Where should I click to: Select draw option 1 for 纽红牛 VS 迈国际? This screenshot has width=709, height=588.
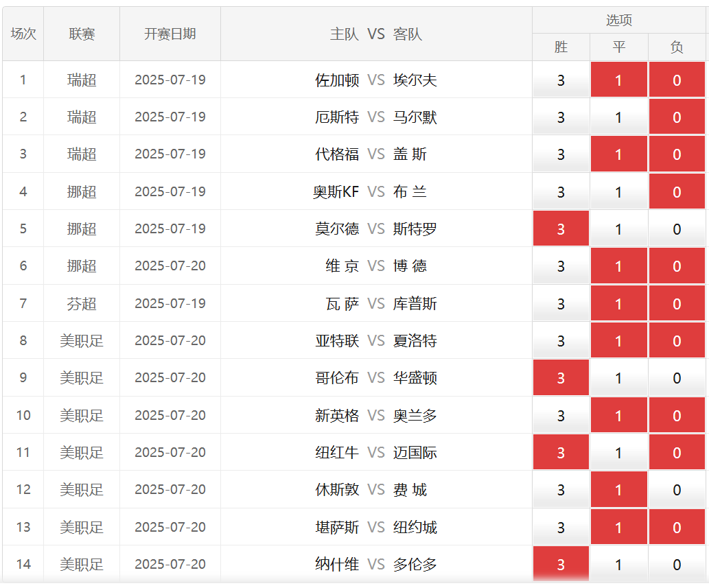click(618, 452)
